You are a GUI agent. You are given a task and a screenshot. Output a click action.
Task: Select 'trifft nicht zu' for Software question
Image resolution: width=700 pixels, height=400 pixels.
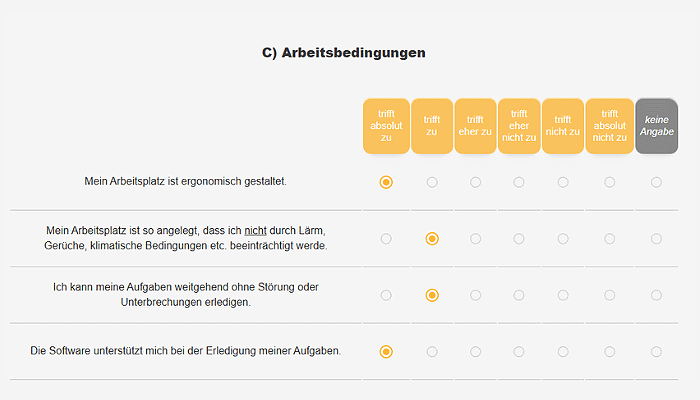(x=563, y=352)
